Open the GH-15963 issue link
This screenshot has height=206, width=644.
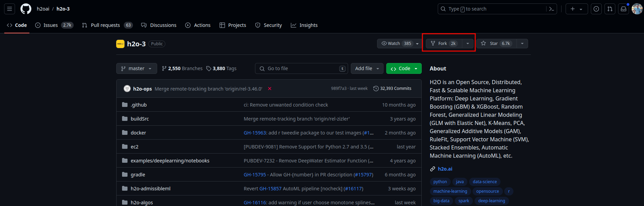pyautogui.click(x=255, y=133)
